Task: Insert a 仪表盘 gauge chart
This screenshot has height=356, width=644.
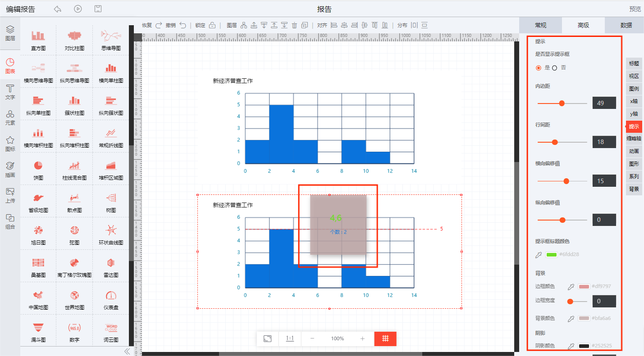Action: click(x=111, y=300)
